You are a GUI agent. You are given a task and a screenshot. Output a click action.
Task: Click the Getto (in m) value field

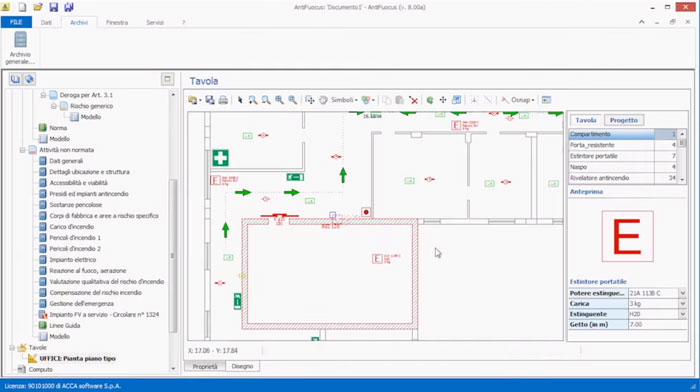click(x=658, y=325)
